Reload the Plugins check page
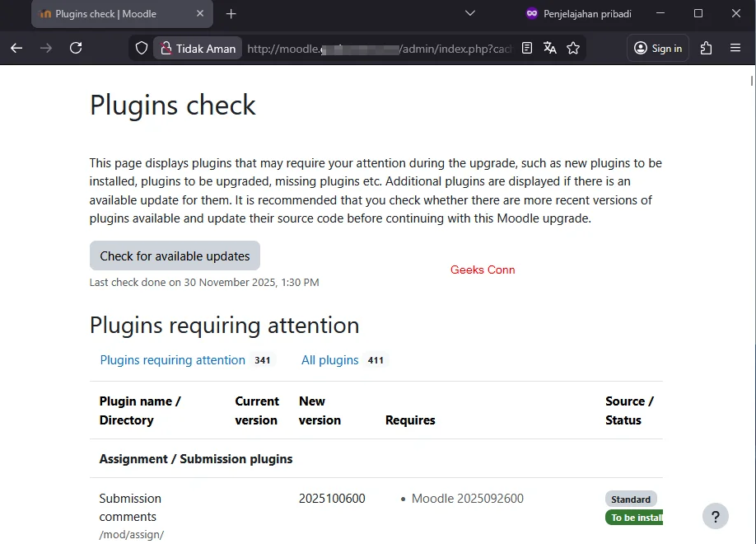 click(76, 48)
